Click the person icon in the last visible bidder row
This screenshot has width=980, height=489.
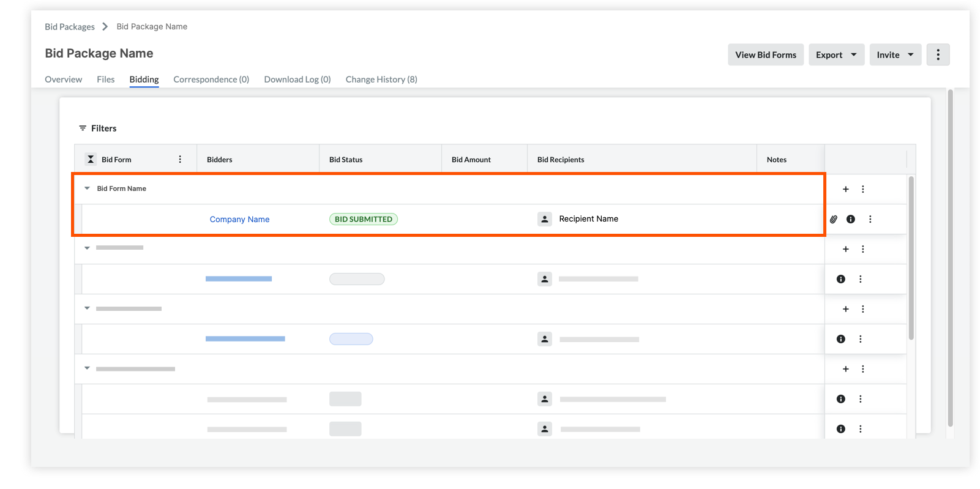pos(545,429)
